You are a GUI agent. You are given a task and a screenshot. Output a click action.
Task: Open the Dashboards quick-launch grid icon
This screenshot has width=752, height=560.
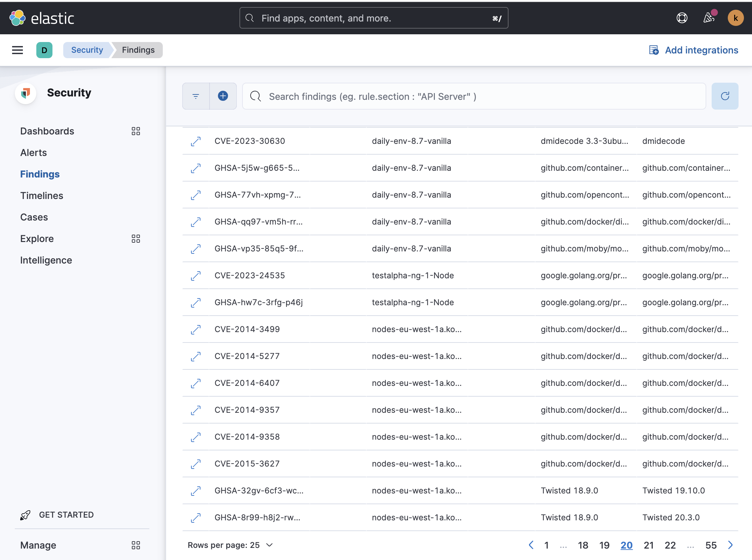coord(136,131)
